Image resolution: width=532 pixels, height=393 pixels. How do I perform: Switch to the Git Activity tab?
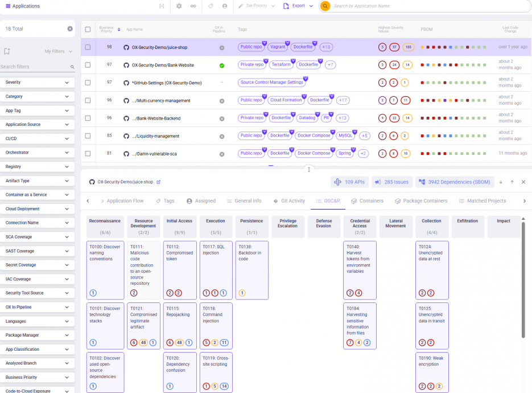[x=289, y=201]
